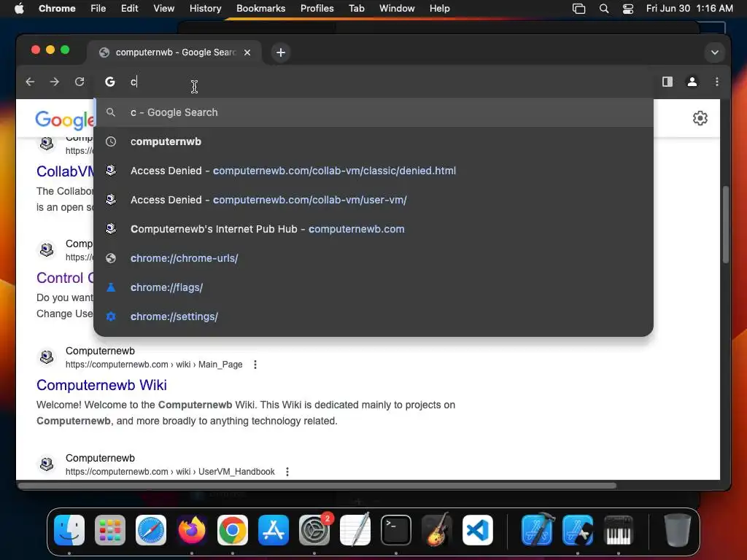Screen dimensions: 747x560
Task: Reload the current page
Action: click(80, 82)
